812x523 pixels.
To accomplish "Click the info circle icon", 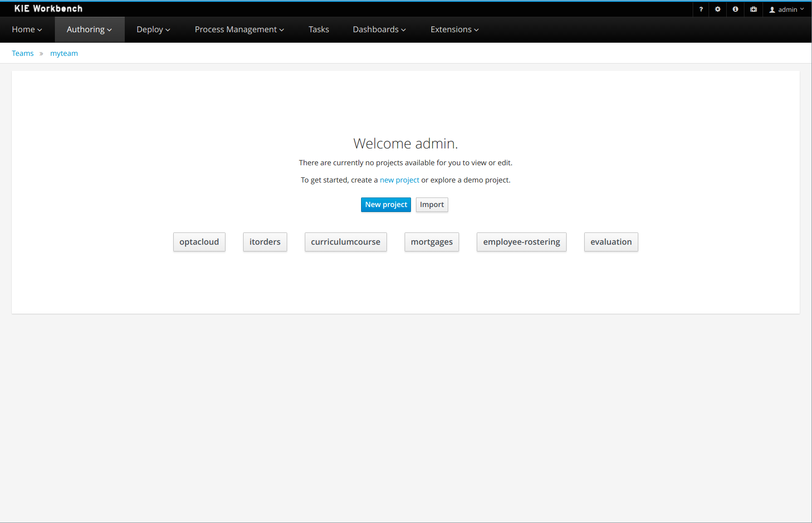I will pos(735,9).
